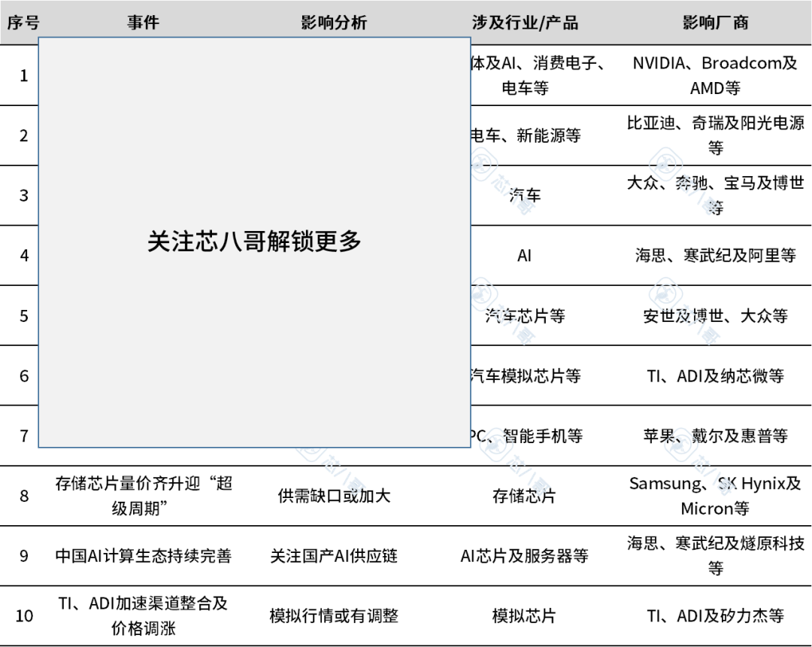
Task: Select the 海思、寒武纪及阿里等 cell
Action: (x=715, y=256)
